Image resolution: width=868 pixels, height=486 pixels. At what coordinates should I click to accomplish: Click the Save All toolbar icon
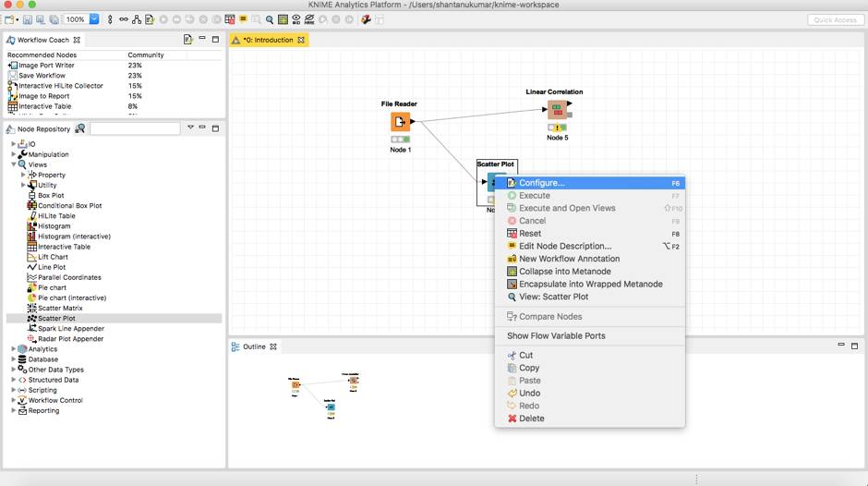(54, 19)
